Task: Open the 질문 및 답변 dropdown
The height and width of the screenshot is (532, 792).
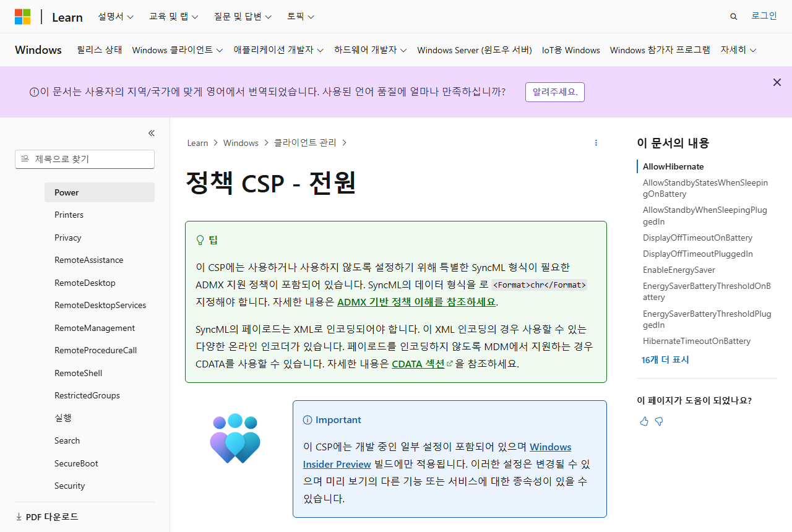Action: click(243, 17)
